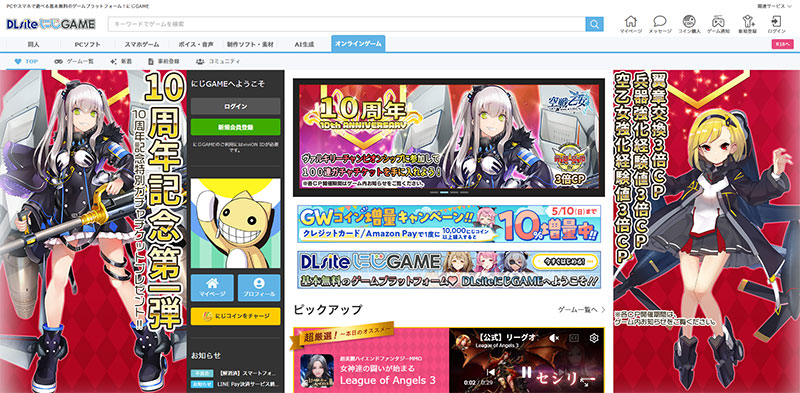Viewport: 800px width, 393px height.
Task: Click League of Angels 3 title text
Action: pyautogui.click(x=388, y=380)
